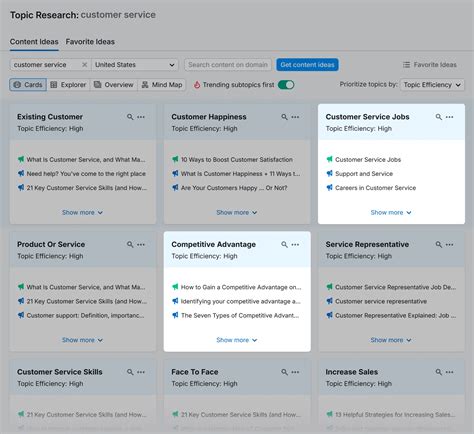This screenshot has width=474, height=434.
Task: Open What Is Customer Happiness + 11 Ways headline
Action: (x=240, y=173)
